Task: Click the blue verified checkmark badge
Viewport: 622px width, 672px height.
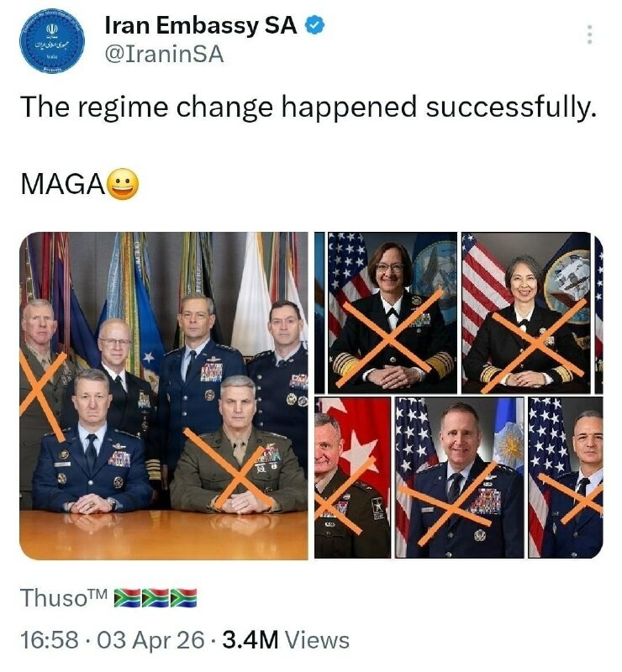Action: coord(315,26)
